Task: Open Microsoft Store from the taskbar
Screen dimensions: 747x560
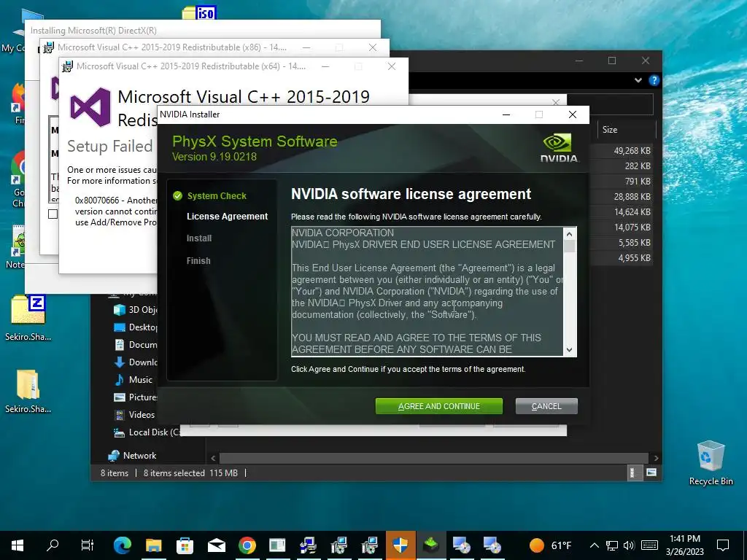Action: tap(185, 545)
